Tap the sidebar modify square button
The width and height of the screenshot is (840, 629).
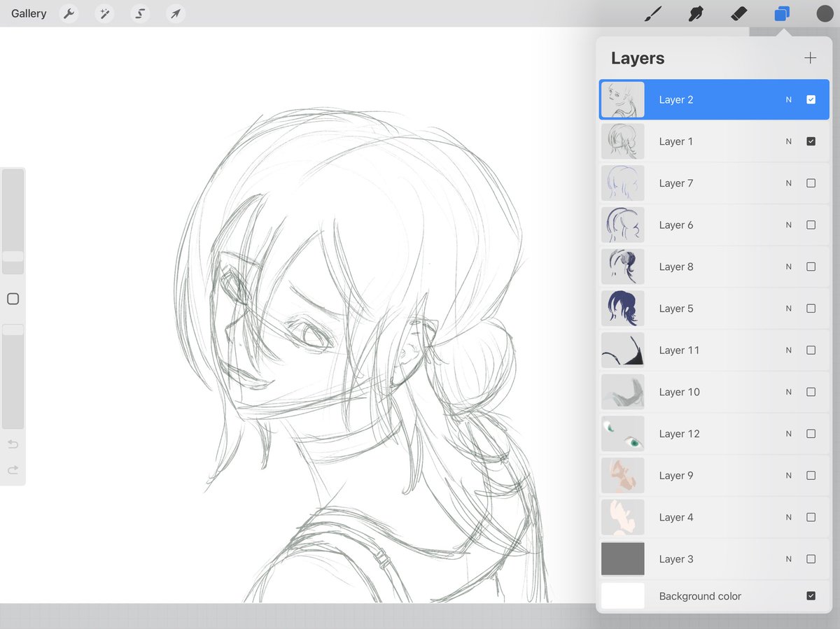point(13,299)
